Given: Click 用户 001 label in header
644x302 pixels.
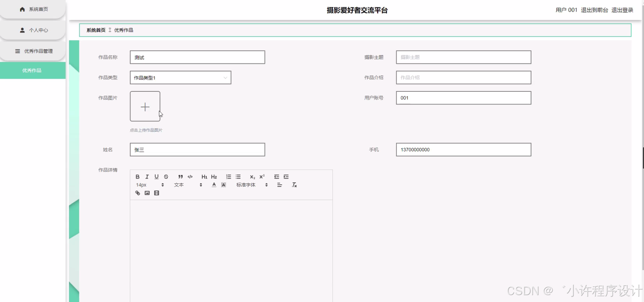Looking at the screenshot, I should (566, 10).
